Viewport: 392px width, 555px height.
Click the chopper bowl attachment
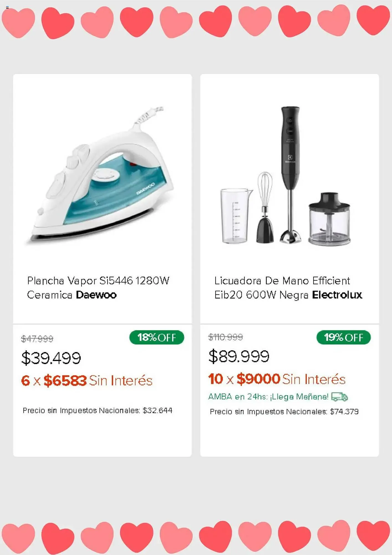(329, 219)
